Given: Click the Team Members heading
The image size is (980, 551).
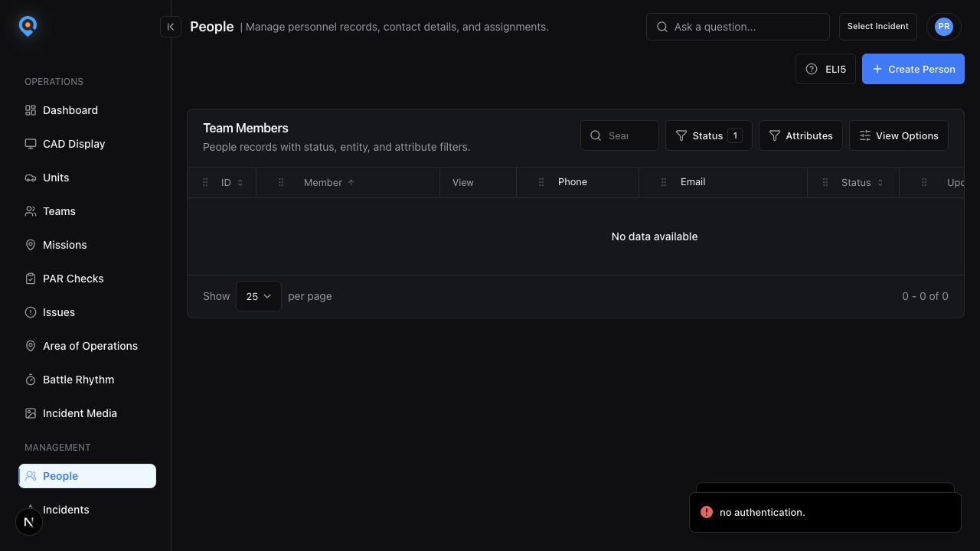Looking at the screenshot, I should point(246,128).
